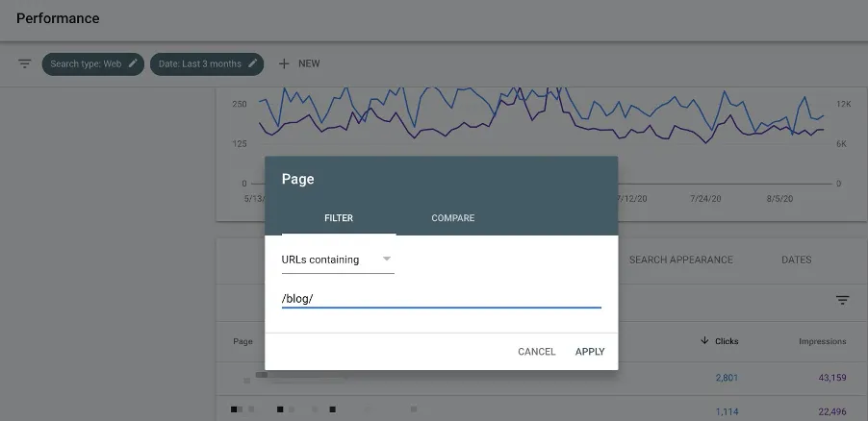Viewport: 868px width, 421px height.
Task: Click the plus icon to add NEW filter
Action: coord(284,64)
